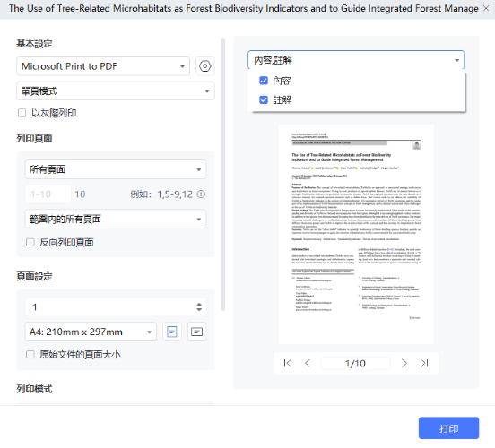Close the print dialog
The height and width of the screenshot is (448, 495).
pyautogui.click(x=486, y=9)
